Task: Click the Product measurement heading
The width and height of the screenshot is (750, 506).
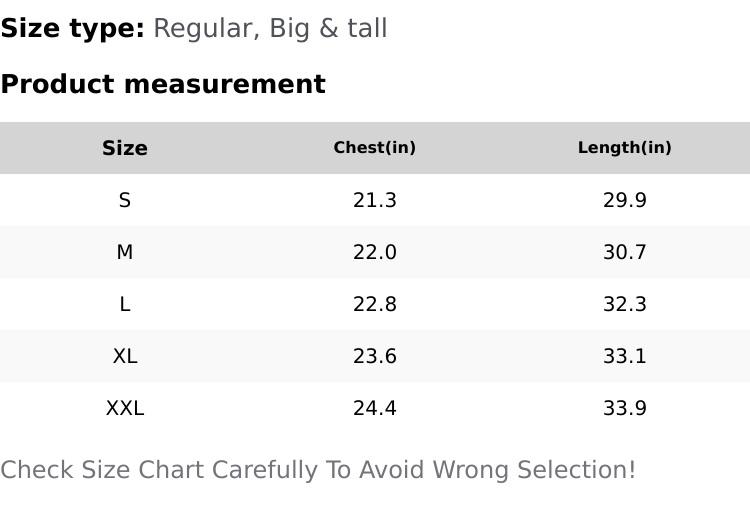Action: pyautogui.click(x=163, y=84)
